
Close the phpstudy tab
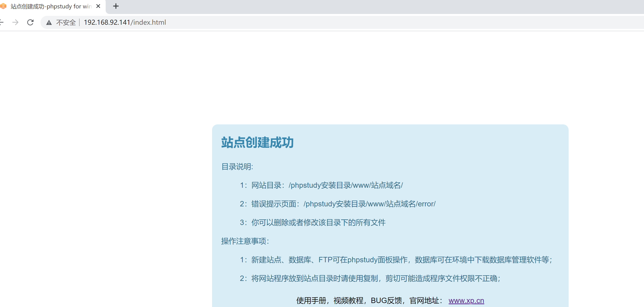tap(98, 6)
